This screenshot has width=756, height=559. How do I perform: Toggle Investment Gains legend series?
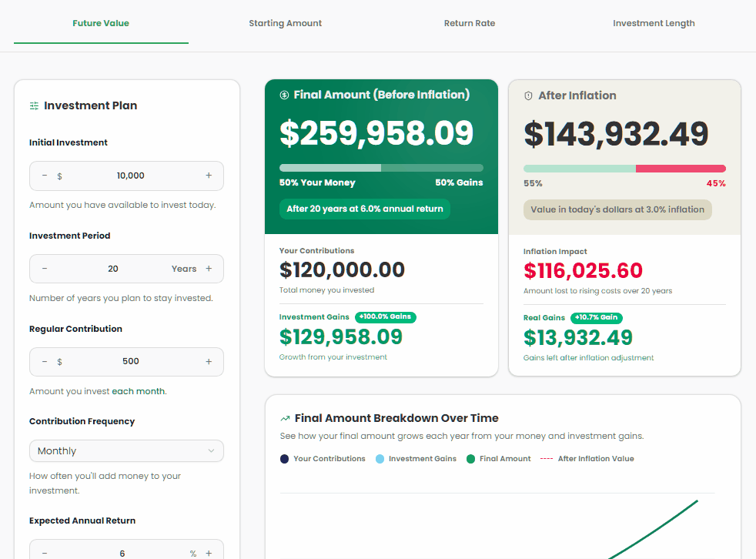[x=416, y=459]
